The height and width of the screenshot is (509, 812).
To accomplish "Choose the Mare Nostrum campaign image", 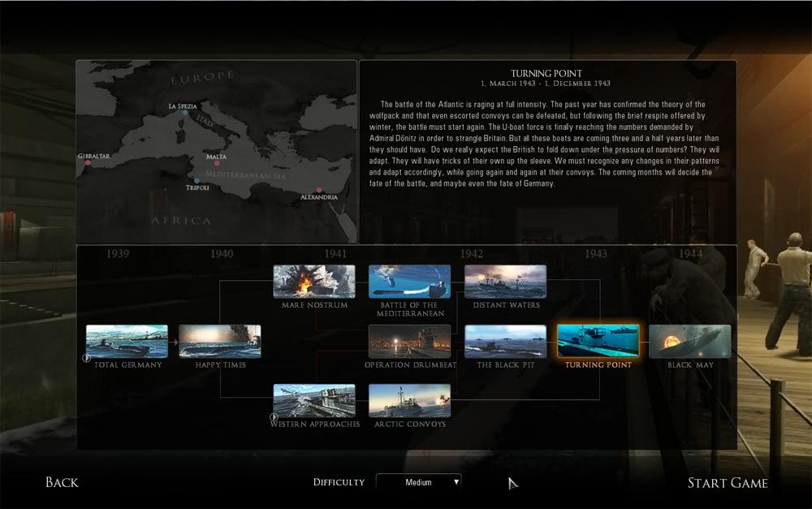I will pyautogui.click(x=314, y=281).
